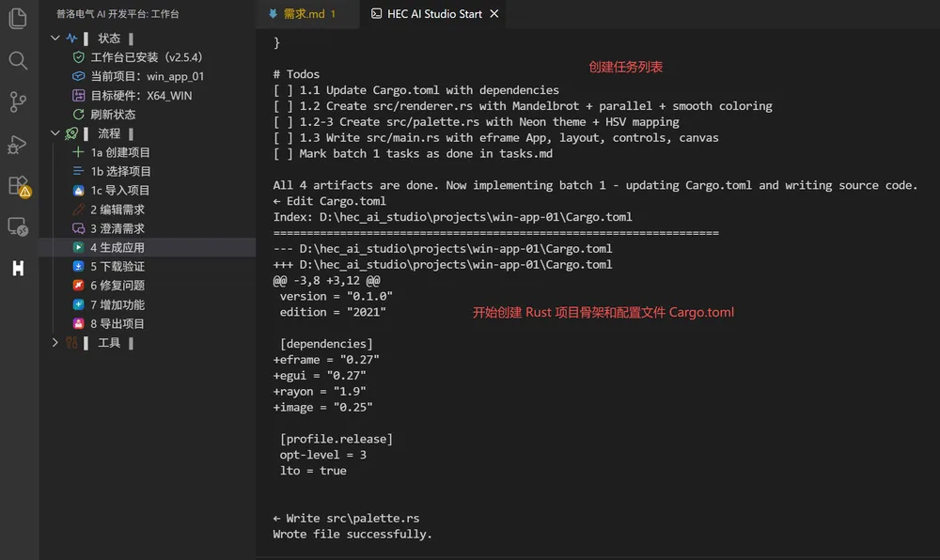Click 当前项目: win_app_01 item
The image size is (940, 560).
[148, 77]
